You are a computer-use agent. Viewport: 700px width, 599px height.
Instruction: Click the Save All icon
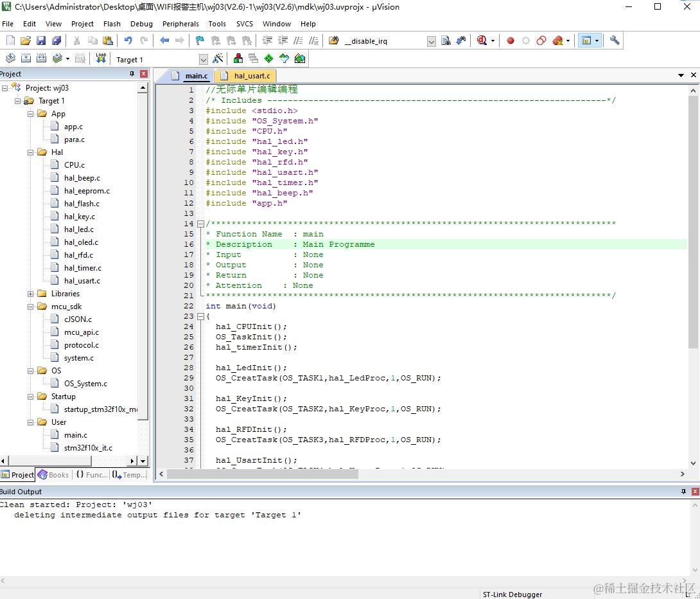[x=57, y=40]
